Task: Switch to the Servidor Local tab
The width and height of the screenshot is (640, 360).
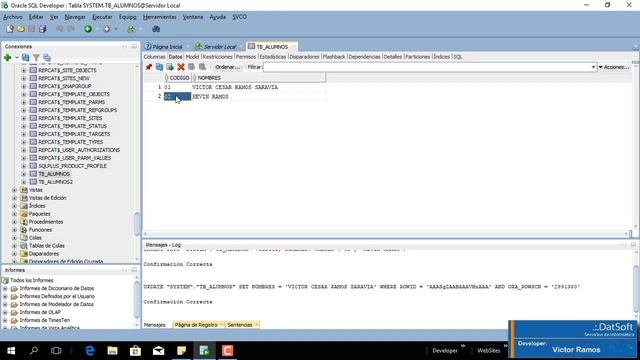Action: click(x=220, y=47)
